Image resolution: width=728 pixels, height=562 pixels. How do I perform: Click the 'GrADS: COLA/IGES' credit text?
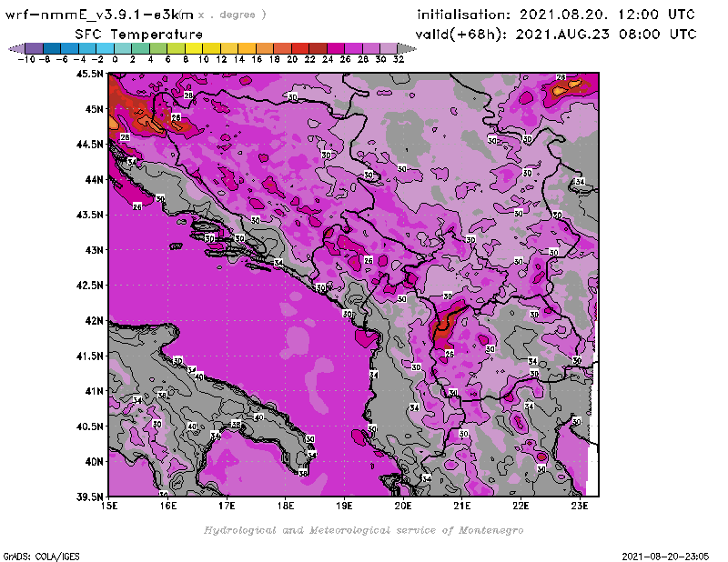(41, 557)
